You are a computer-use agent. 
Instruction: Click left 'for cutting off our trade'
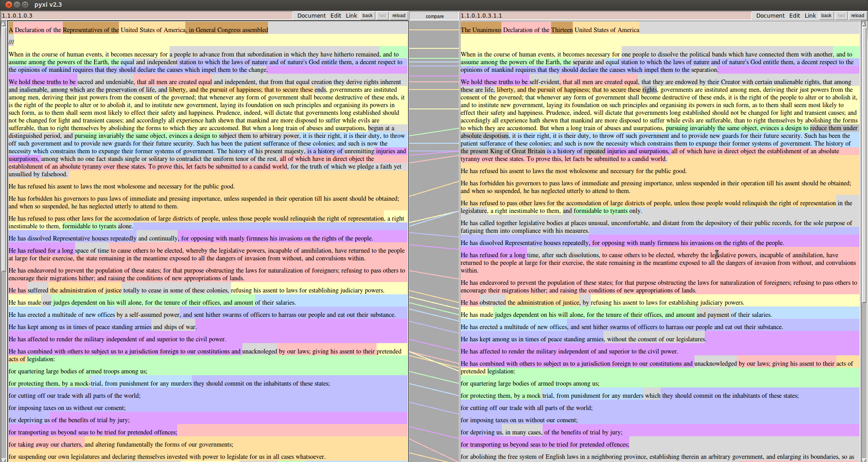(x=75, y=396)
